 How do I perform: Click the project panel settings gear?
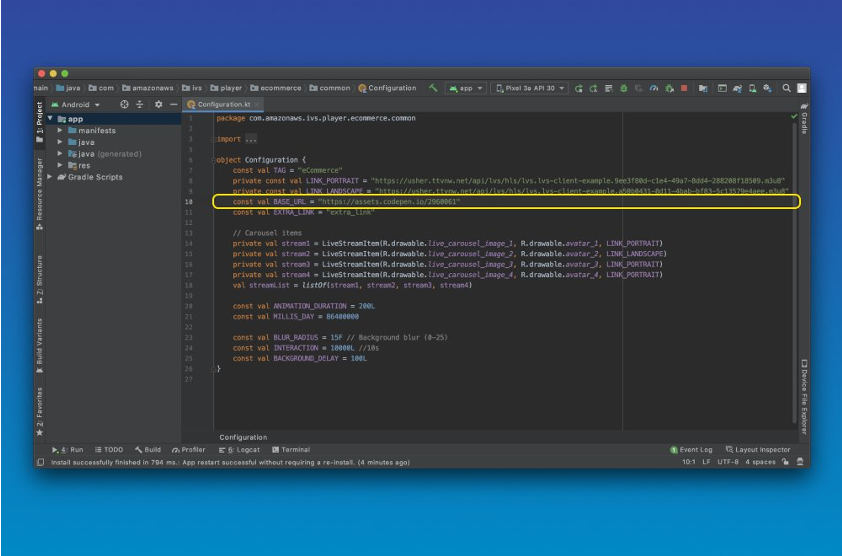point(159,104)
